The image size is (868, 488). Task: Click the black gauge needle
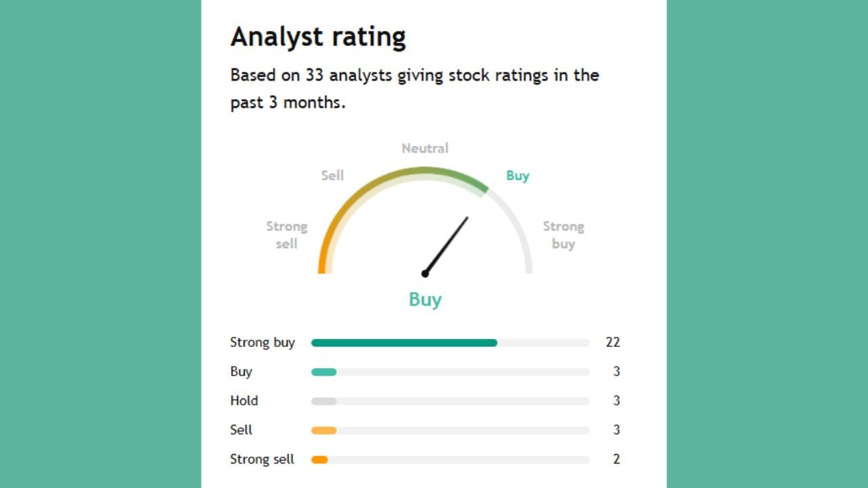tap(447, 245)
